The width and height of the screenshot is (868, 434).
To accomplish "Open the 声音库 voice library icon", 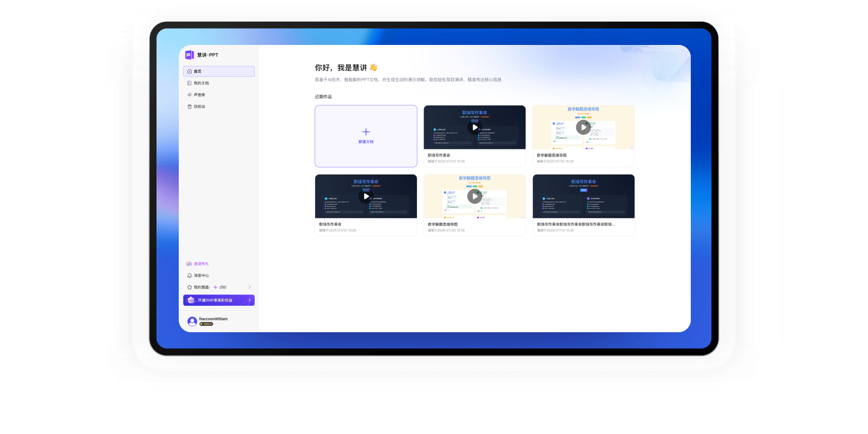I will (x=190, y=95).
